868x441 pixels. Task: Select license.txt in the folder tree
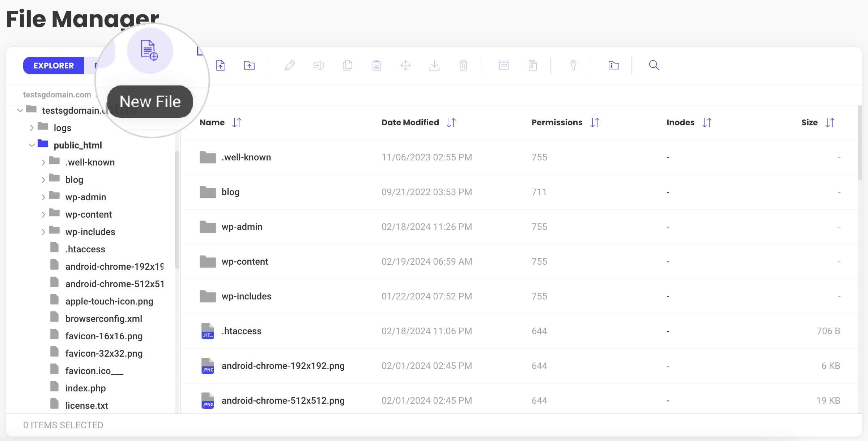tap(86, 406)
